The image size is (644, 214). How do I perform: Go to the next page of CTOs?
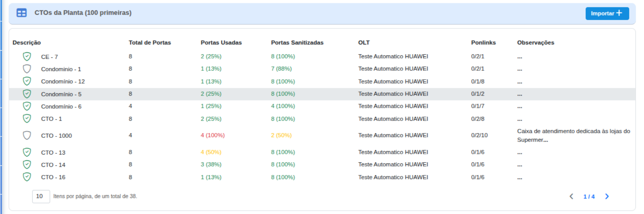click(607, 196)
